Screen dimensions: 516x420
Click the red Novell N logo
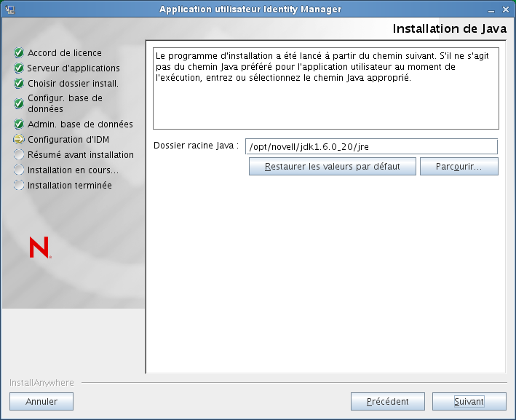[40, 247]
